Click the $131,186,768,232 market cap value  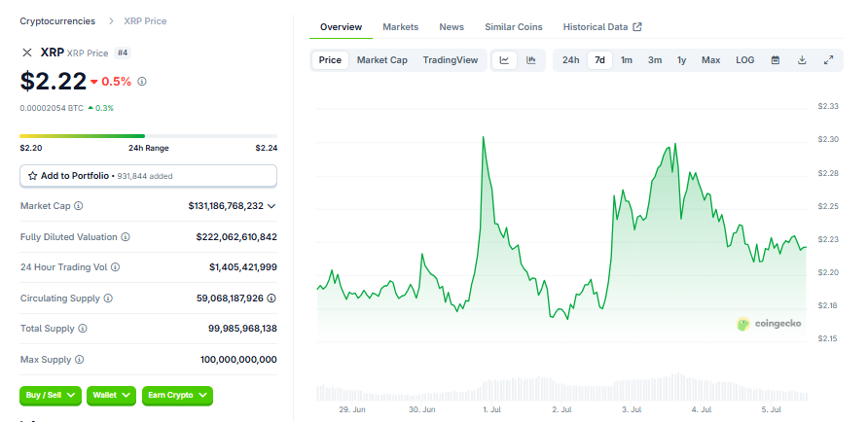pos(226,206)
